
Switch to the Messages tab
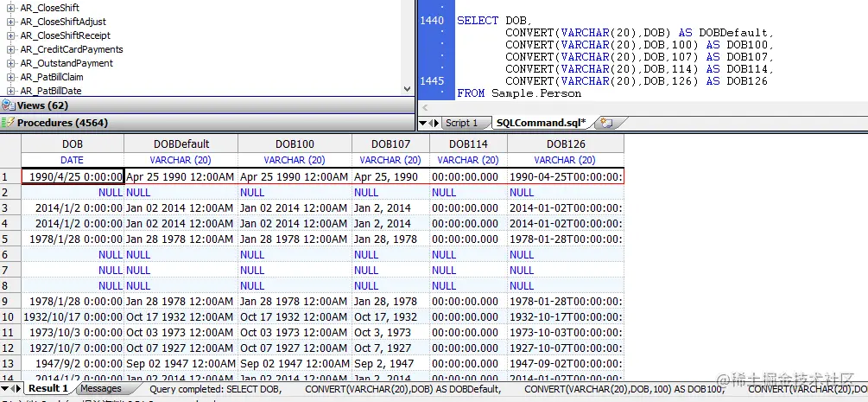point(101,389)
